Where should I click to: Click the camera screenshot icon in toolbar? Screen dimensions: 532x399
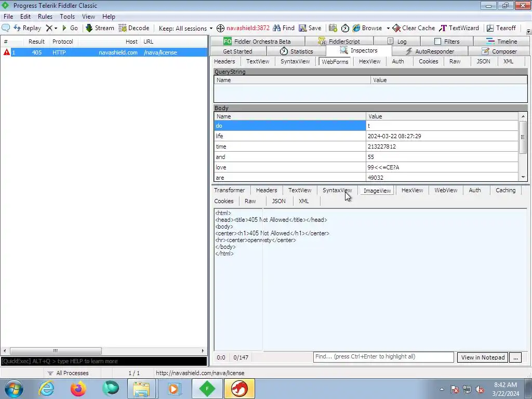[x=333, y=28]
